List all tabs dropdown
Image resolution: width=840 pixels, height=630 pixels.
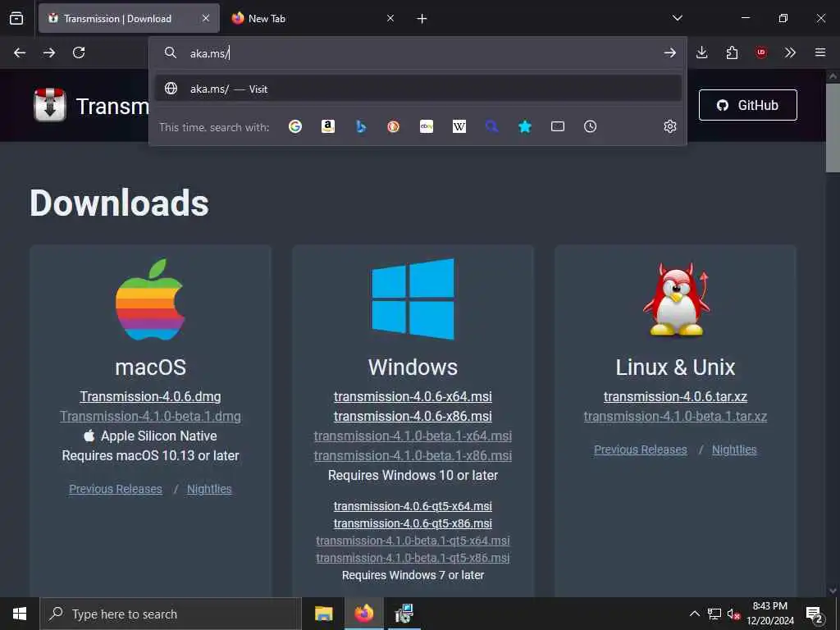click(677, 18)
